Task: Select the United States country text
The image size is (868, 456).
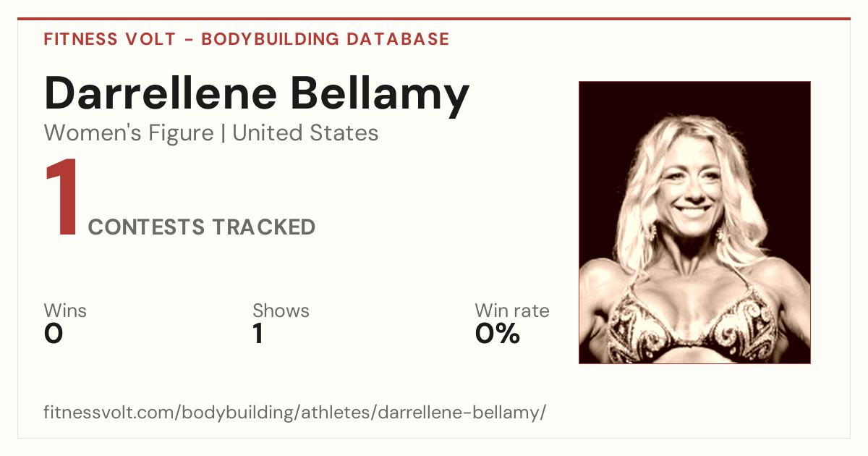Action: pyautogui.click(x=305, y=133)
